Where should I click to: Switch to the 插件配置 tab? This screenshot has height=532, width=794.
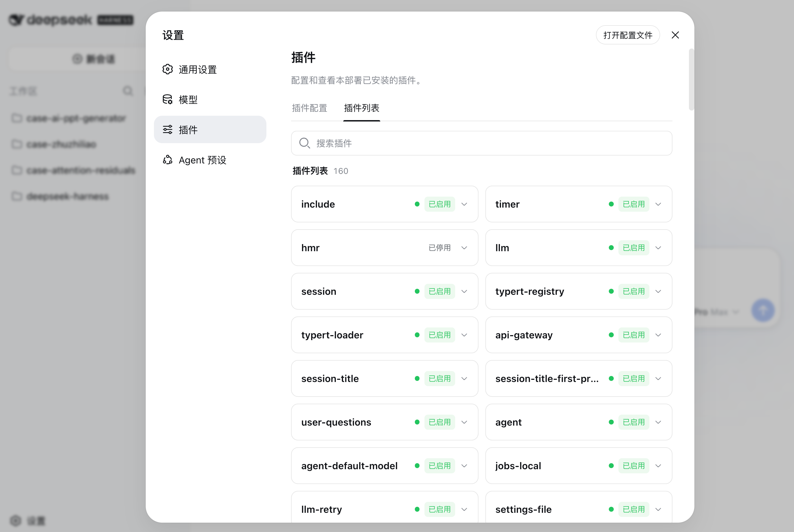point(309,108)
